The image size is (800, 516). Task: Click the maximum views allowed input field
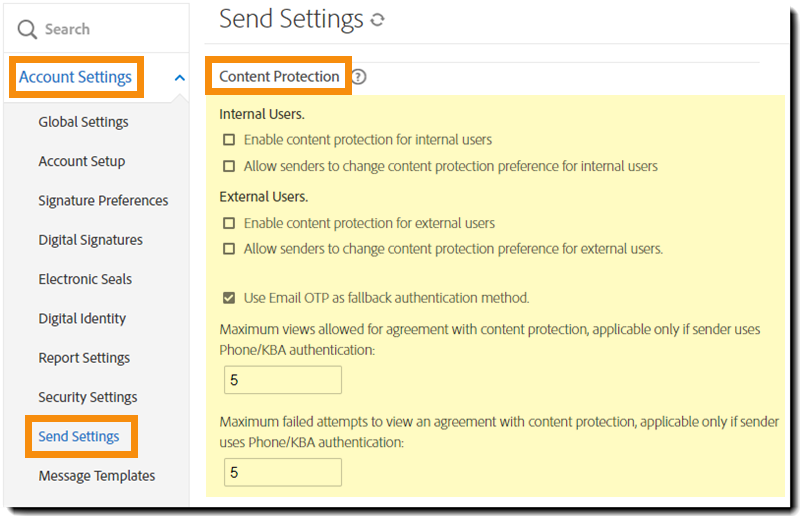click(x=283, y=380)
